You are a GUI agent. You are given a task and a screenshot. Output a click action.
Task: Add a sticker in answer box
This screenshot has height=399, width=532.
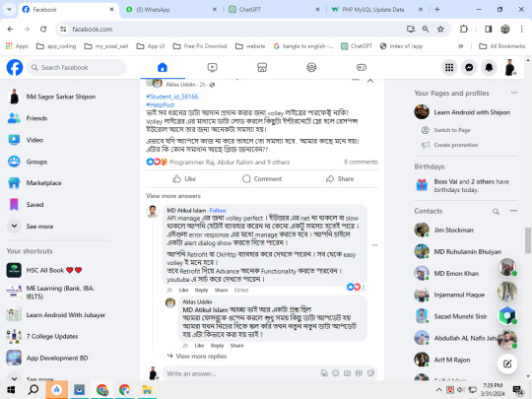(370, 373)
